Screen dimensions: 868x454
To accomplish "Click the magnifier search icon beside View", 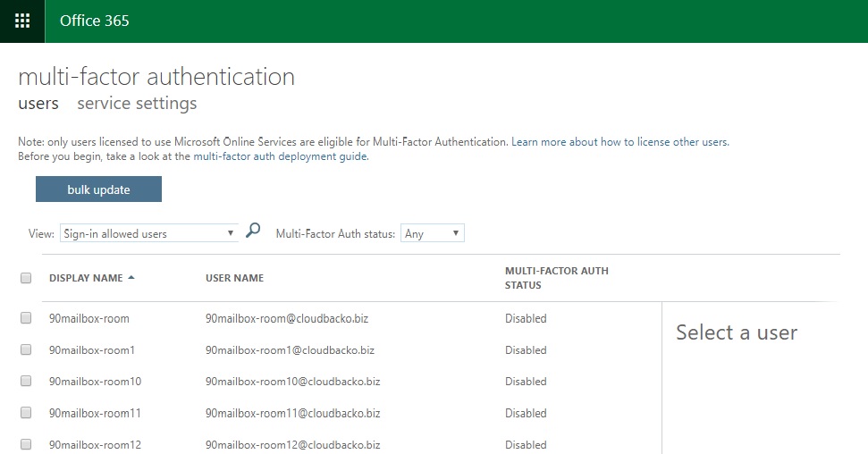I will pos(253,231).
